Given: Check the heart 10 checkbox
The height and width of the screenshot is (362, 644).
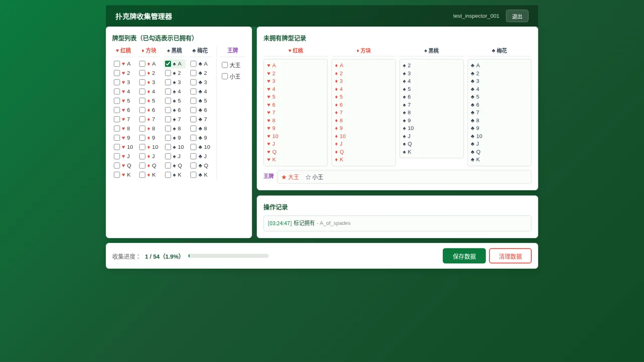Looking at the screenshot, I should 117,147.
